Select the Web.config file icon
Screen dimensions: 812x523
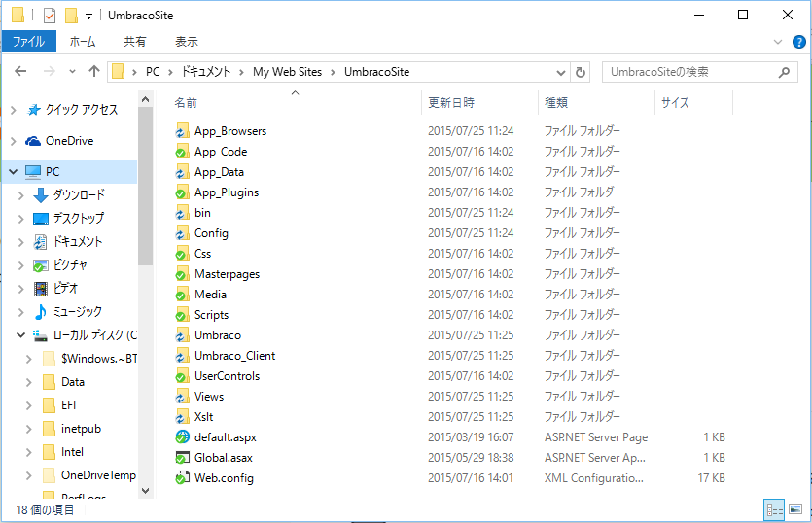[182, 478]
